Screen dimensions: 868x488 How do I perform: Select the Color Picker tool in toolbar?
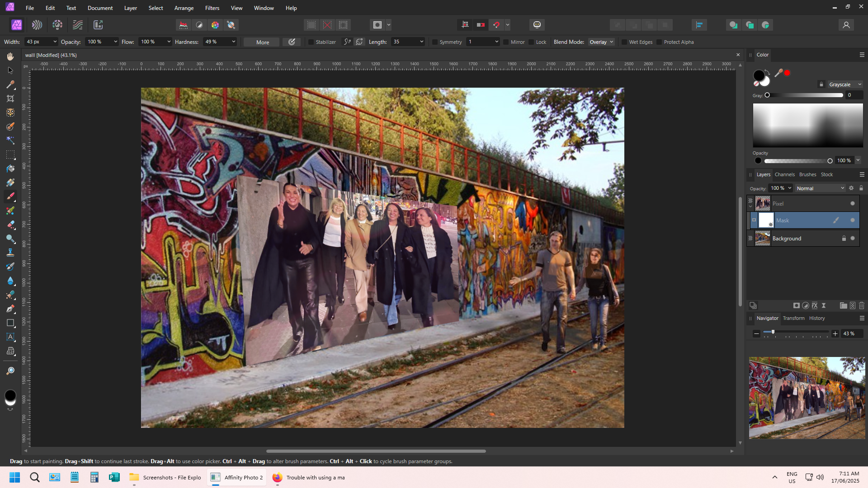pos(10,84)
